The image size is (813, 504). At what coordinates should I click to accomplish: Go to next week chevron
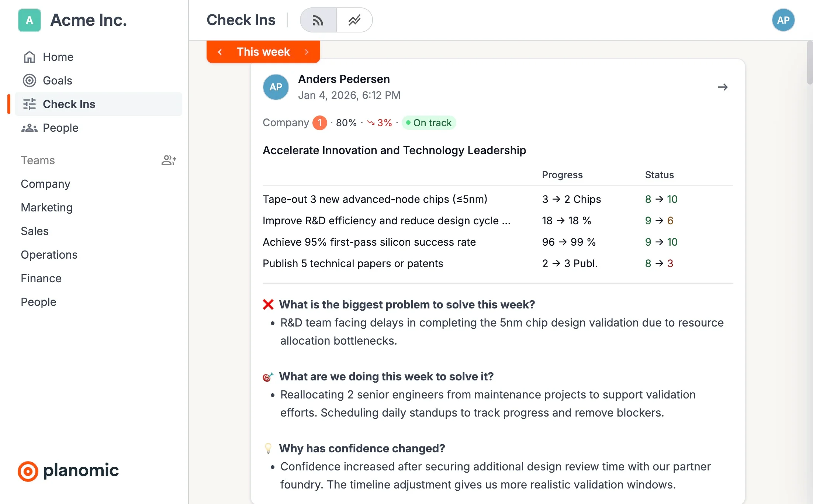pos(307,52)
